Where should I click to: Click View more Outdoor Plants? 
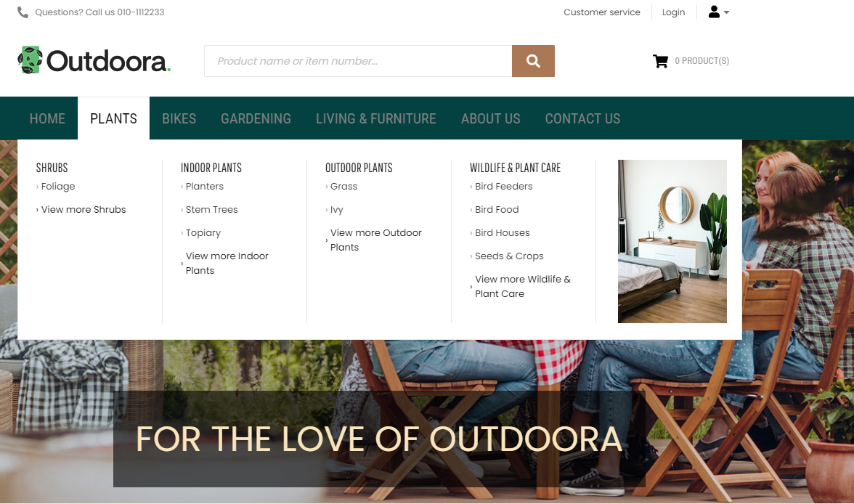(x=376, y=240)
